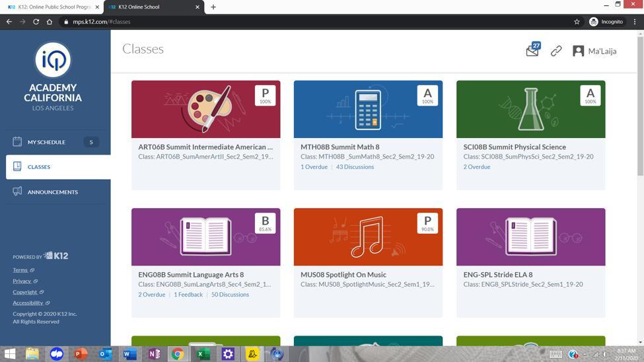
Task: Open Excel from the taskbar
Action: tap(202, 354)
